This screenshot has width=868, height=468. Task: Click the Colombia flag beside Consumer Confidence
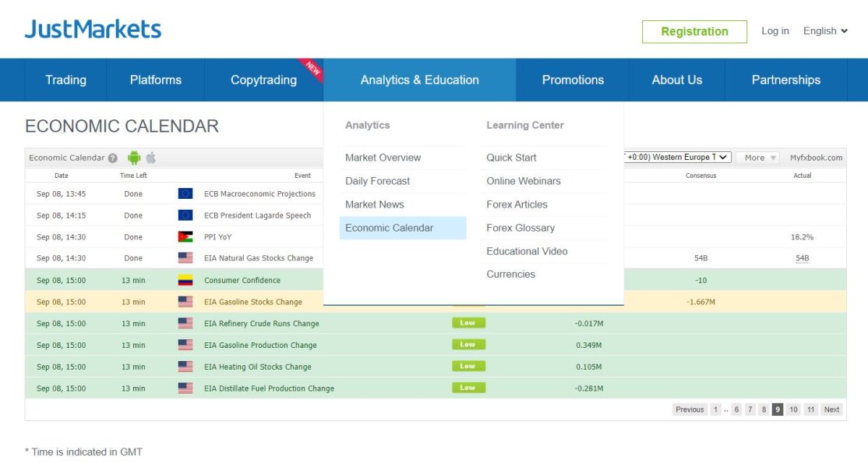(185, 280)
